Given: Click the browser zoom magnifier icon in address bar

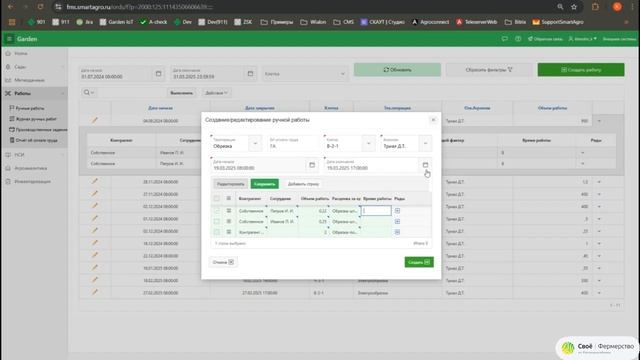Looking at the screenshot, I should [x=560, y=7].
